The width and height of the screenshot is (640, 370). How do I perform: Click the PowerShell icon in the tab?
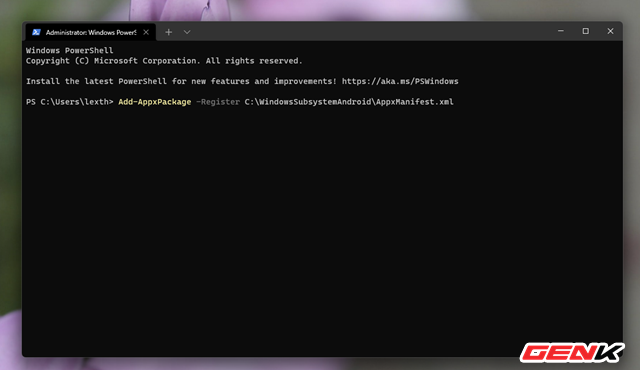click(36, 32)
